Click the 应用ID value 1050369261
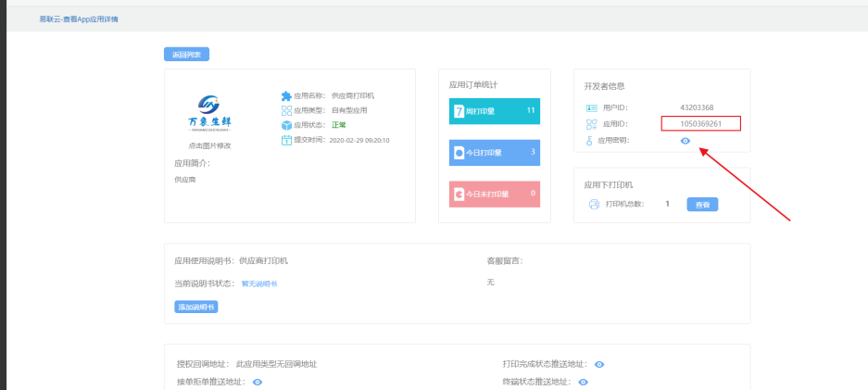The width and height of the screenshot is (868, 390). 701,123
